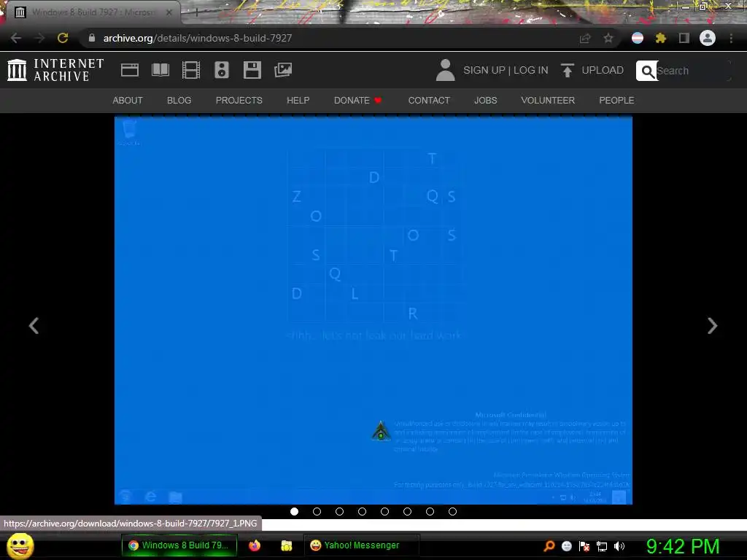Screen dimensions: 747x560
Task: Click the padlock site info icon
Action: pos(92,38)
